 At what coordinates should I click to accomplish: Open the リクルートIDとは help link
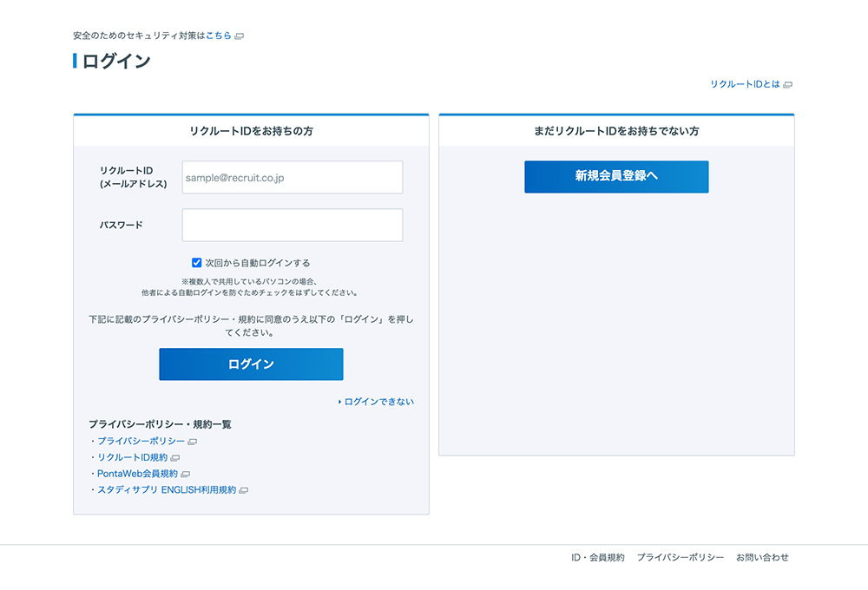[745, 85]
